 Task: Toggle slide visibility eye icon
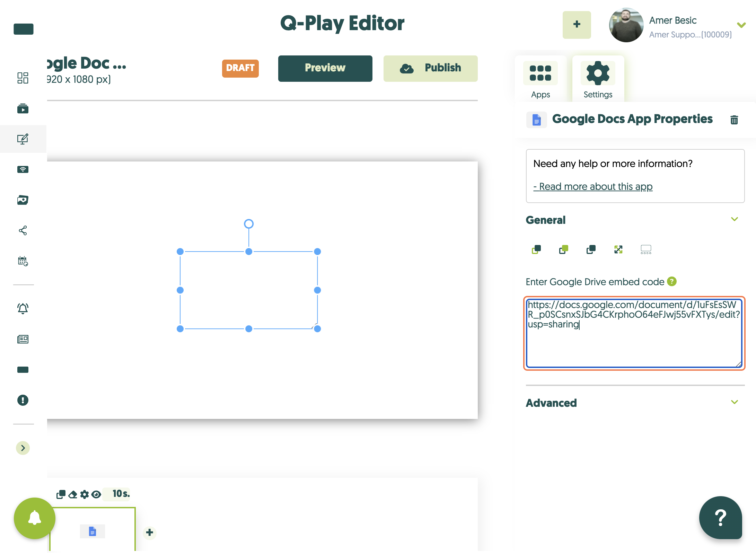96,494
